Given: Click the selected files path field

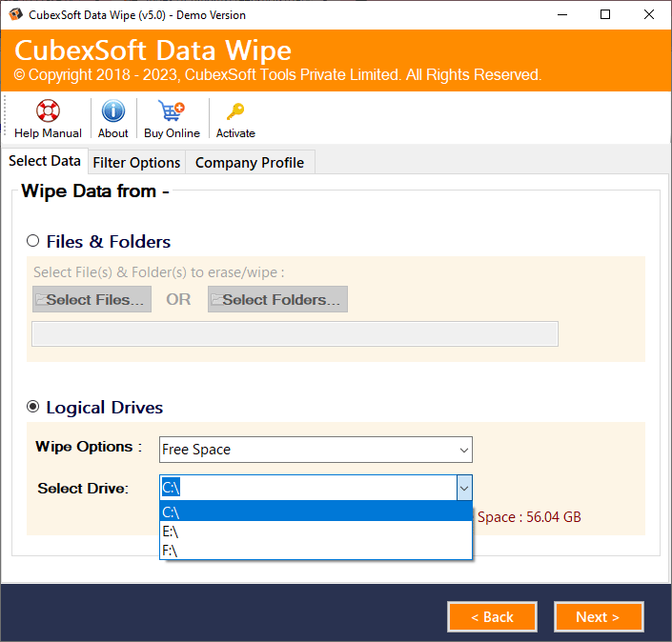Looking at the screenshot, I should point(295,333).
